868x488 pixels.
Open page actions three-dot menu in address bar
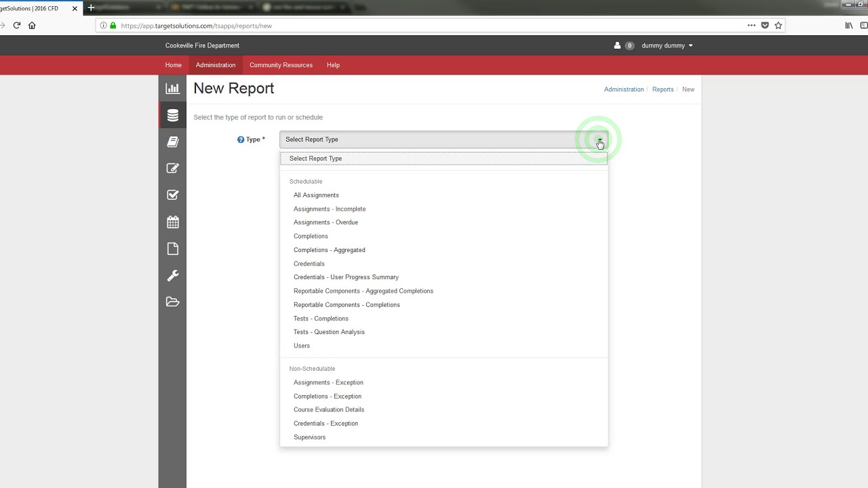[751, 25]
